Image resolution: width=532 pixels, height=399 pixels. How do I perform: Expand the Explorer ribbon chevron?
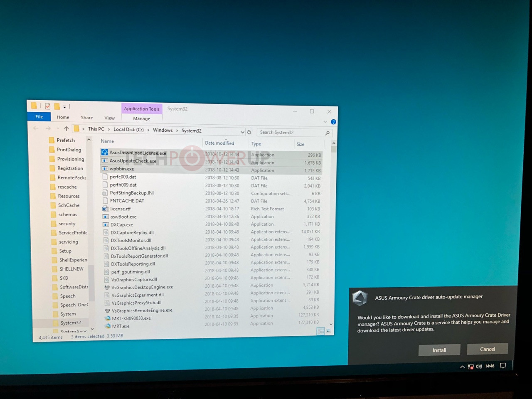point(325,122)
